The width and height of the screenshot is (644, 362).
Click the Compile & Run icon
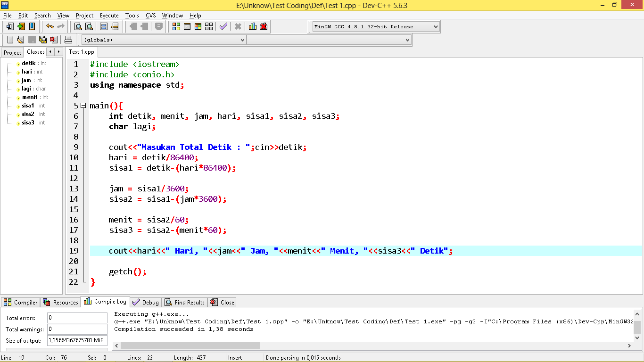pyautogui.click(x=198, y=26)
